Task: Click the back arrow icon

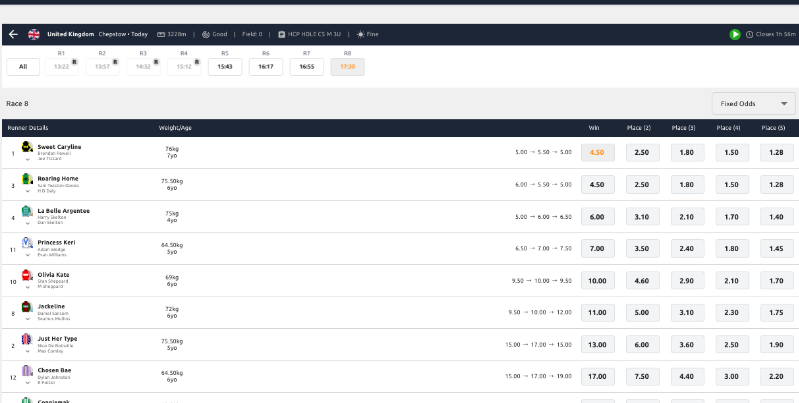Action: [x=13, y=34]
